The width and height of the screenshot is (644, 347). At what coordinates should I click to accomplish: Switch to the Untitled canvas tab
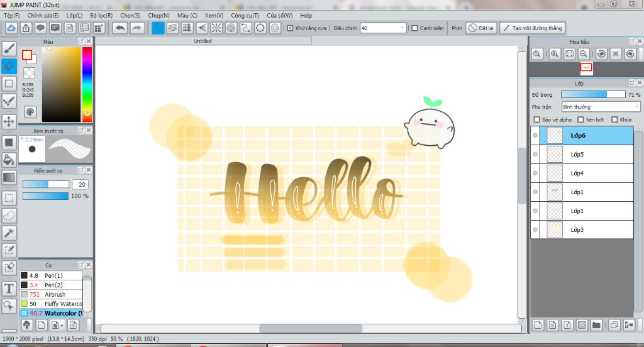point(203,41)
